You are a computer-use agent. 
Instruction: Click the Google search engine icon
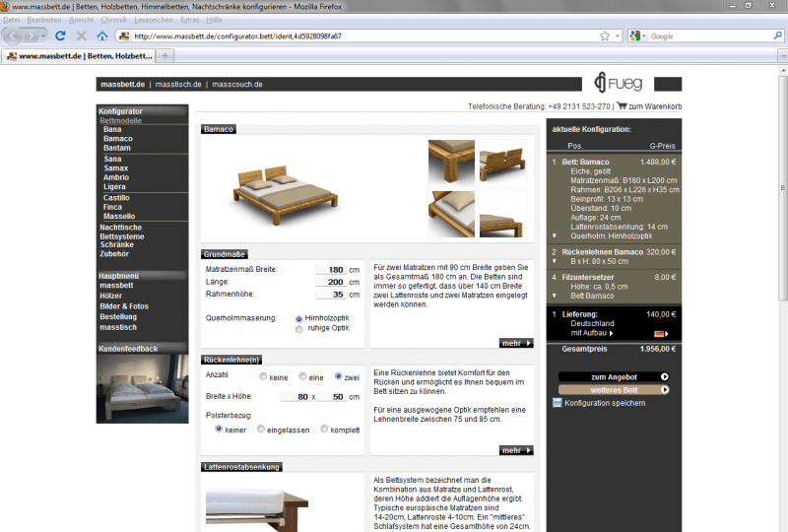coord(634,35)
